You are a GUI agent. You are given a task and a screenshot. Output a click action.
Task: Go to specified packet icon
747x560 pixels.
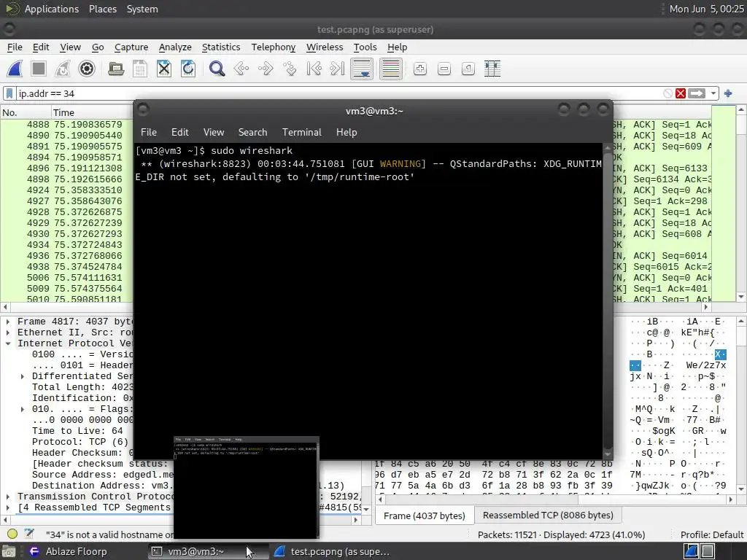click(290, 69)
